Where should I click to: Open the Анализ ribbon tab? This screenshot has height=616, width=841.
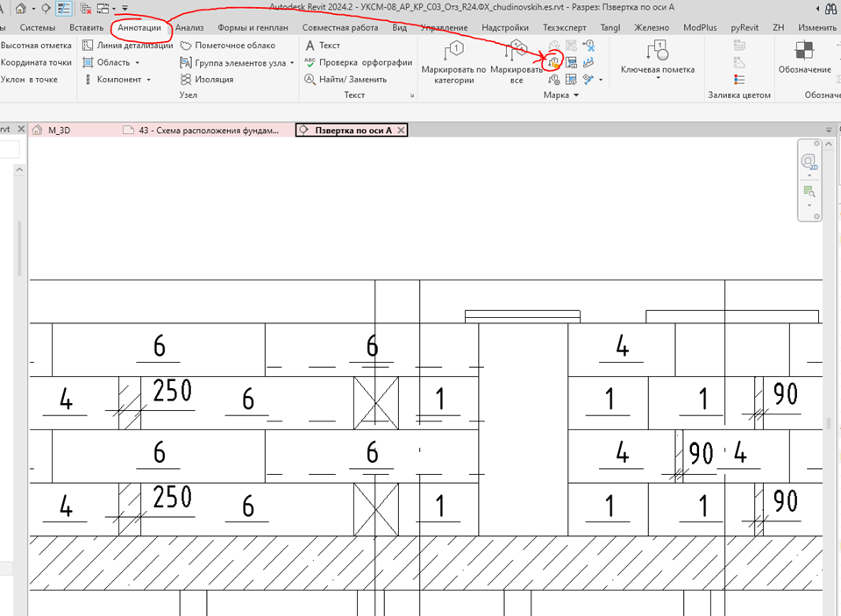(189, 27)
